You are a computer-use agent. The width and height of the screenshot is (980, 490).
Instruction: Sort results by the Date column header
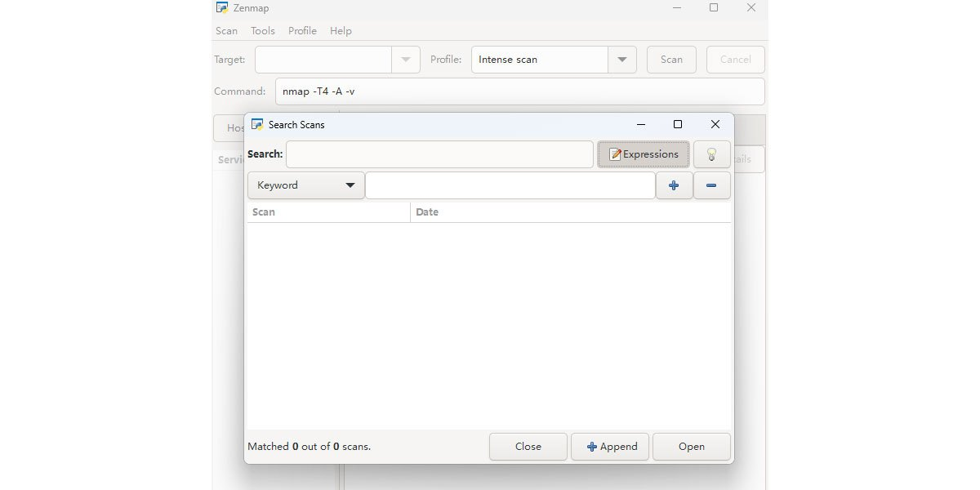tap(427, 212)
